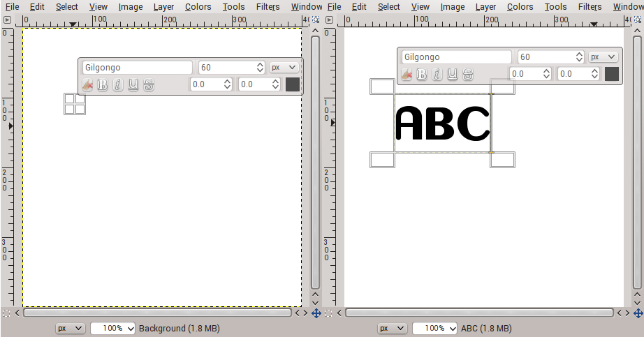Open Edit menu in left window
The width and height of the screenshot is (644, 337).
[37, 6]
